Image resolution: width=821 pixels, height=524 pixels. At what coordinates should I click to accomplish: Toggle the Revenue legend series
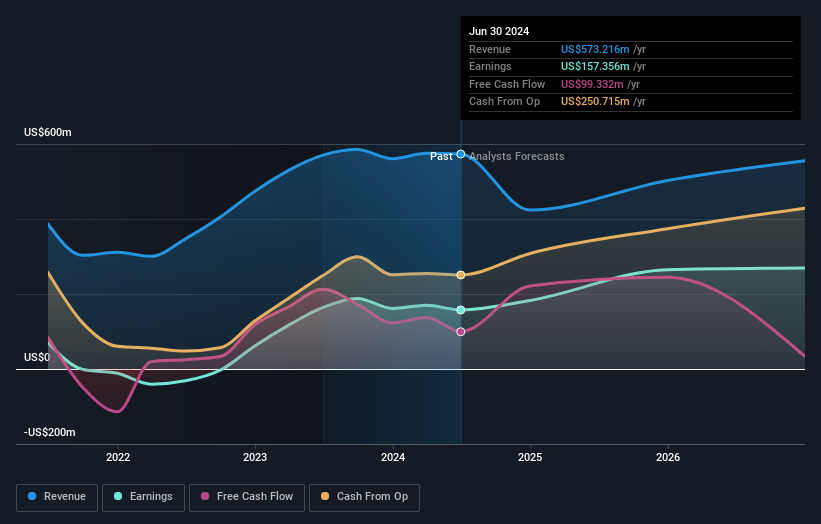(x=57, y=497)
